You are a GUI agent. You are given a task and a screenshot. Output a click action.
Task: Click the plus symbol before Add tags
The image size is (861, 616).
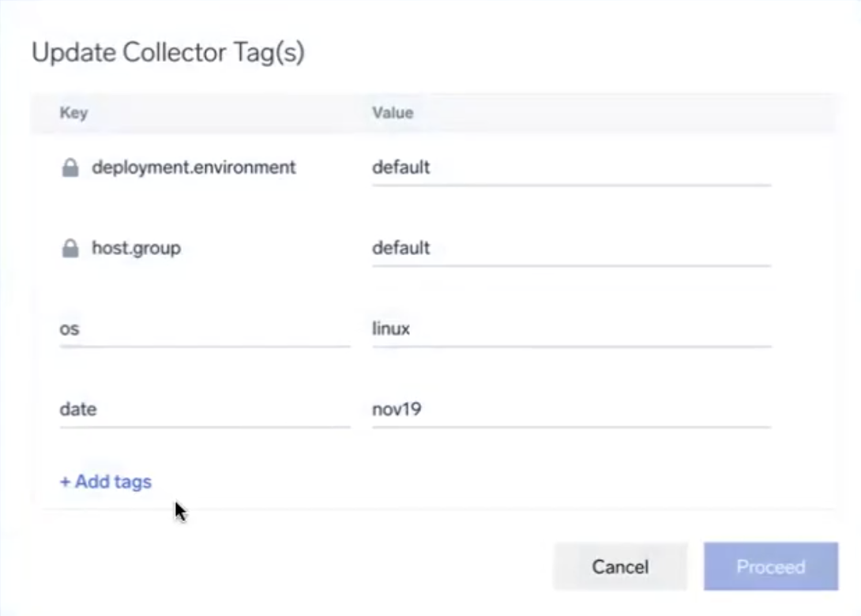coord(63,481)
